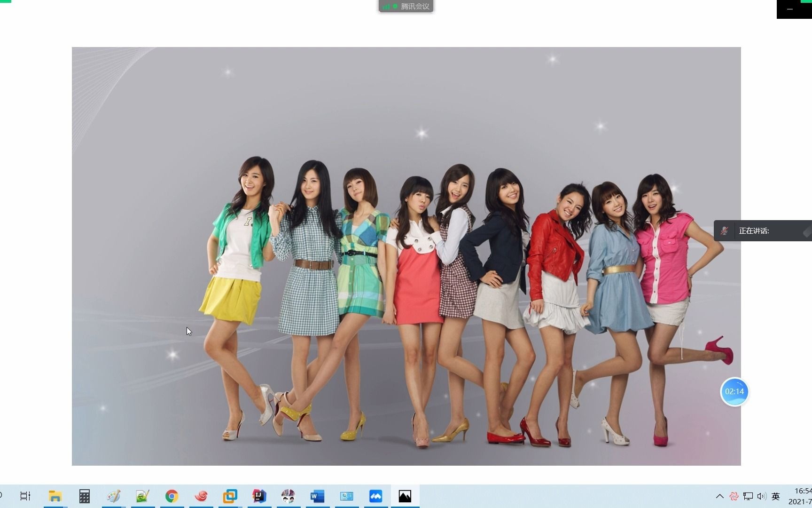The width and height of the screenshot is (812, 508).
Task: Switch to Microsoft Word in the taskbar
Action: (x=318, y=496)
